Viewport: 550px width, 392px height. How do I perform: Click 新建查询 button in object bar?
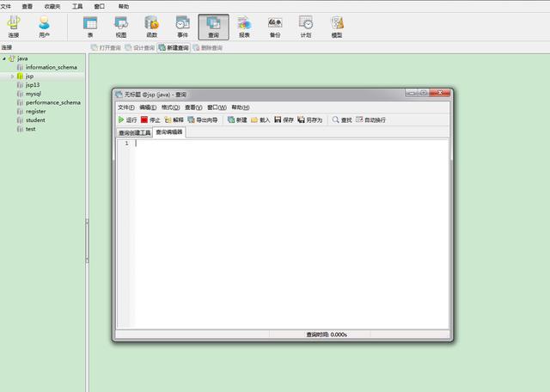pos(173,48)
